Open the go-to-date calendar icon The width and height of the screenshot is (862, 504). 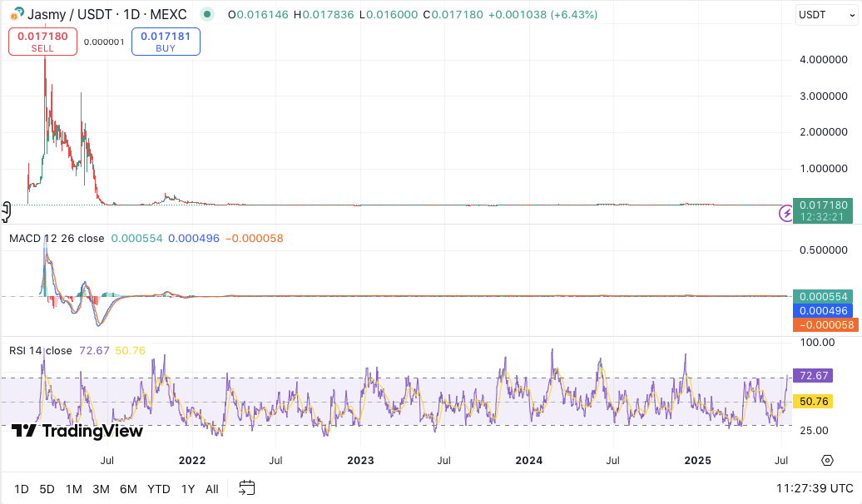pos(247,487)
